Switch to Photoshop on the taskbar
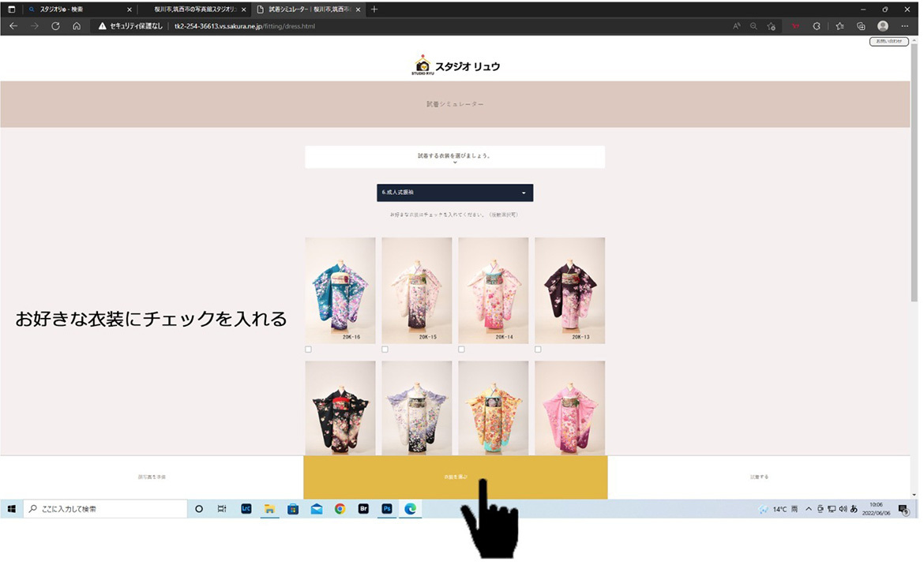The image size is (924, 565). 387,509
